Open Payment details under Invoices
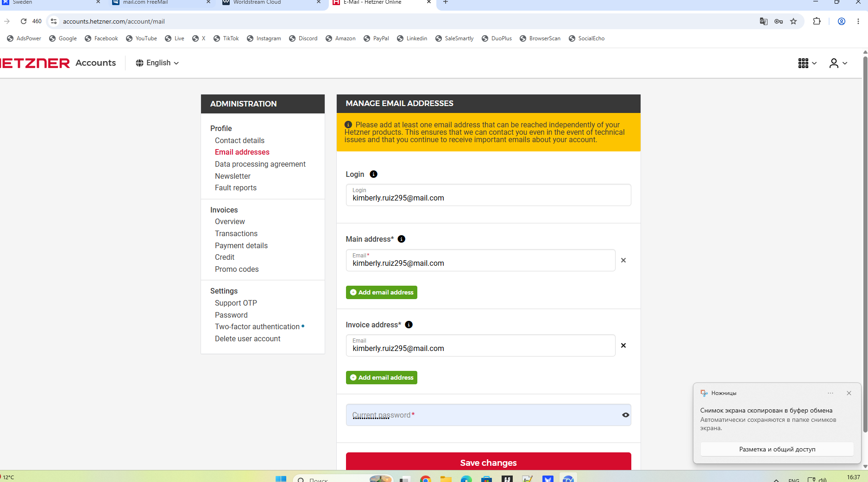This screenshot has height=482, width=868. [x=241, y=245]
